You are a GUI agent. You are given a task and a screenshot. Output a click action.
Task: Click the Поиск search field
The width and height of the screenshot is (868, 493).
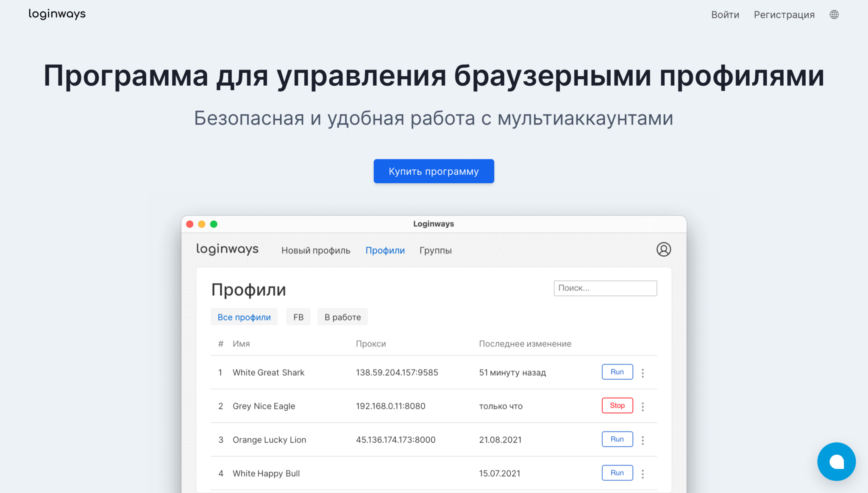pyautogui.click(x=605, y=288)
